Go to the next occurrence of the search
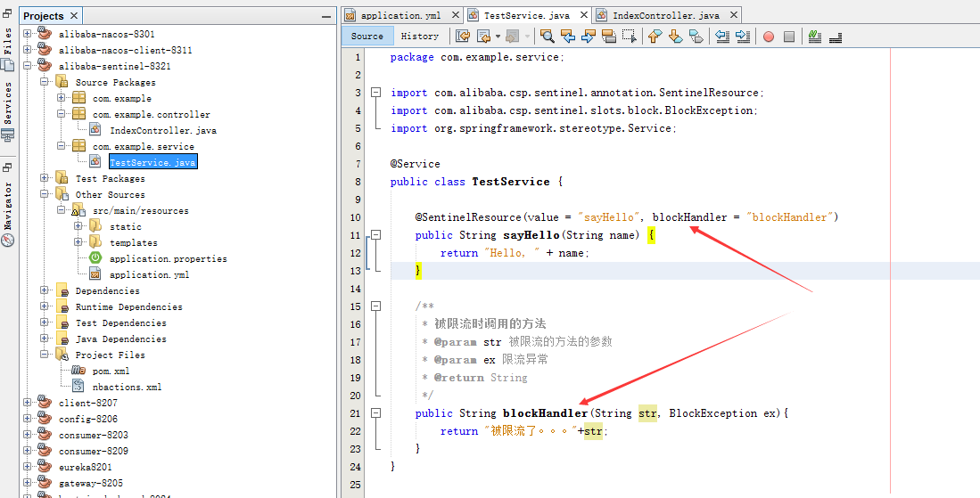 point(589,37)
